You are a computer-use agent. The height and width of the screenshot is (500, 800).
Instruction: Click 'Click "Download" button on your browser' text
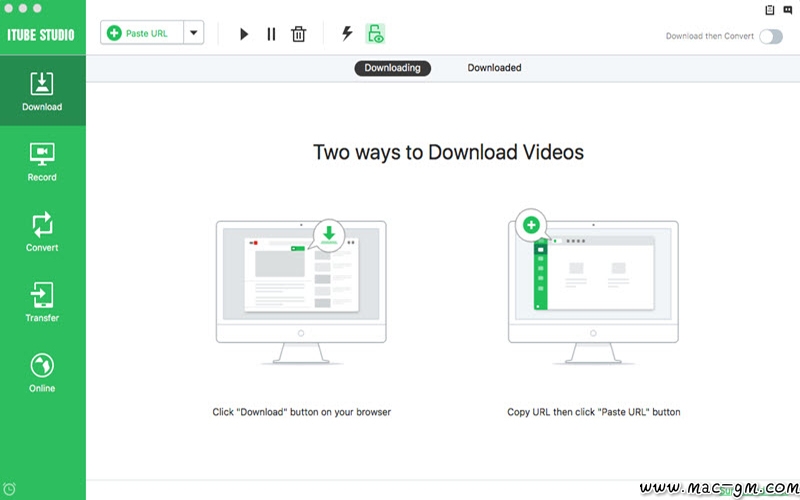click(x=302, y=412)
